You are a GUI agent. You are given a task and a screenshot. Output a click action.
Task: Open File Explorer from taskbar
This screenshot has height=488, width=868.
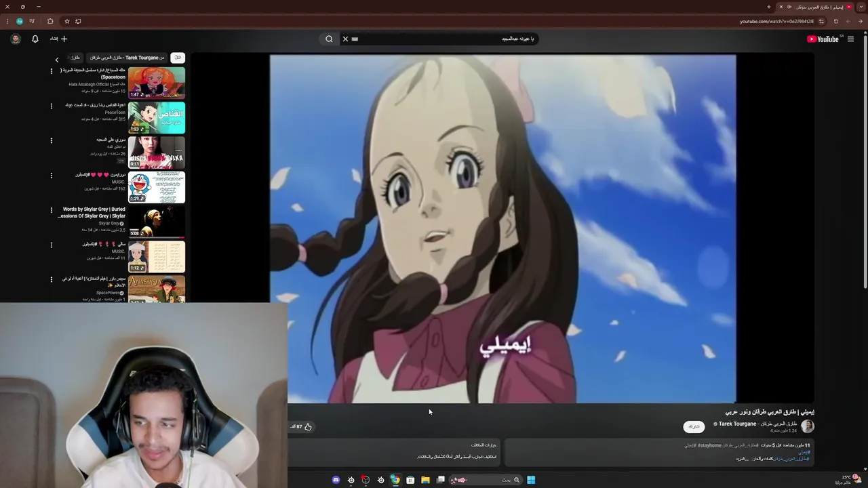(x=425, y=480)
